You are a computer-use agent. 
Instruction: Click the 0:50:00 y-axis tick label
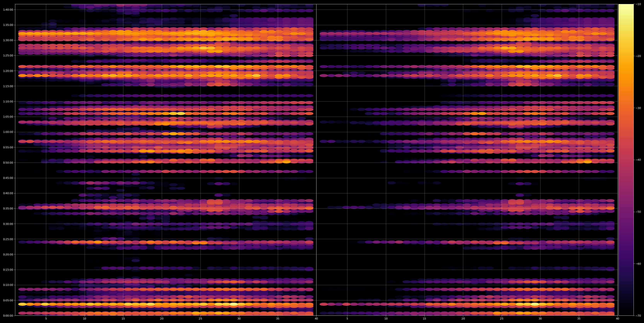[x=8, y=163]
